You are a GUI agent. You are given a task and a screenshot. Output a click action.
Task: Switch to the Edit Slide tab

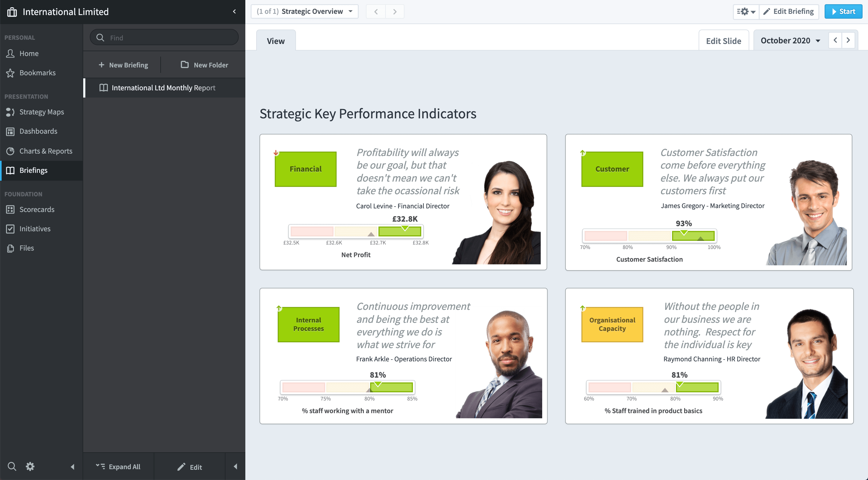[x=723, y=41]
